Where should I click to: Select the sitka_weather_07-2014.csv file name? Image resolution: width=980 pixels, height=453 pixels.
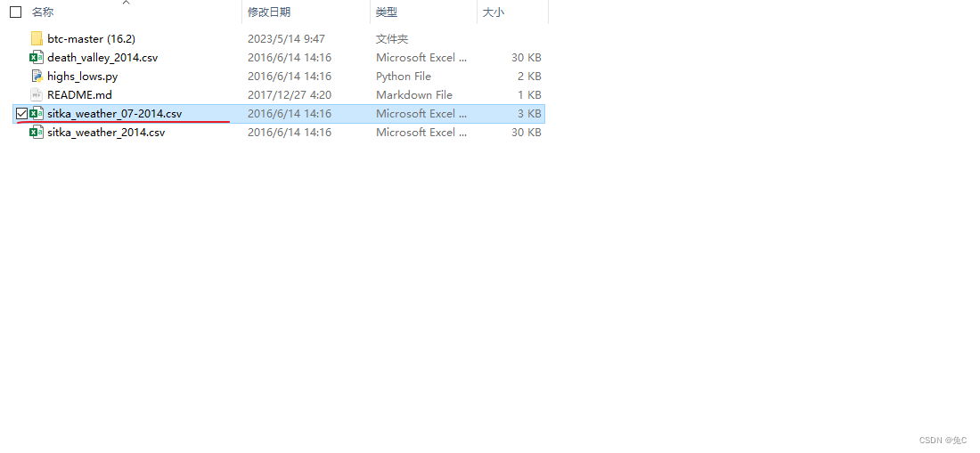(115, 114)
